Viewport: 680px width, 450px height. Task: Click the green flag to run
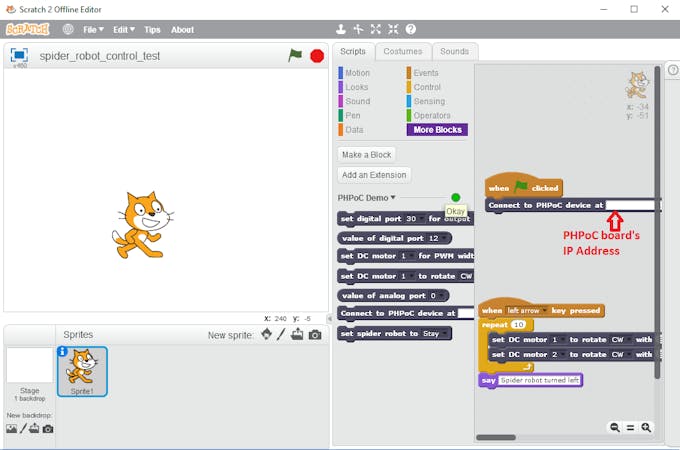click(295, 55)
